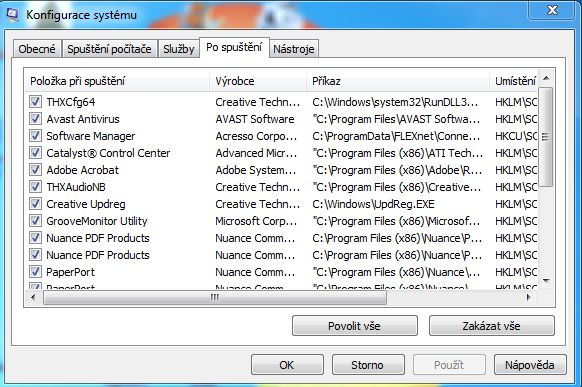
Task: Sort by the Příkaz column header
Action: 398,81
